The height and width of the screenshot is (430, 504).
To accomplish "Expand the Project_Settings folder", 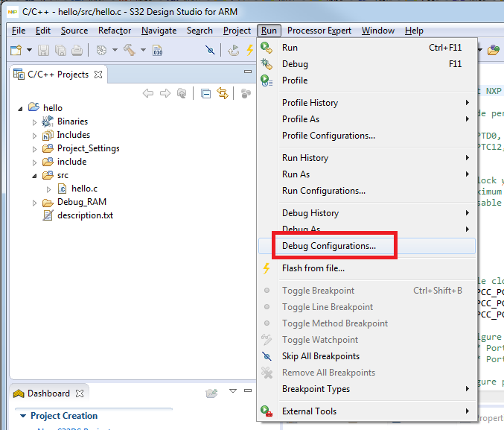I will (x=34, y=149).
